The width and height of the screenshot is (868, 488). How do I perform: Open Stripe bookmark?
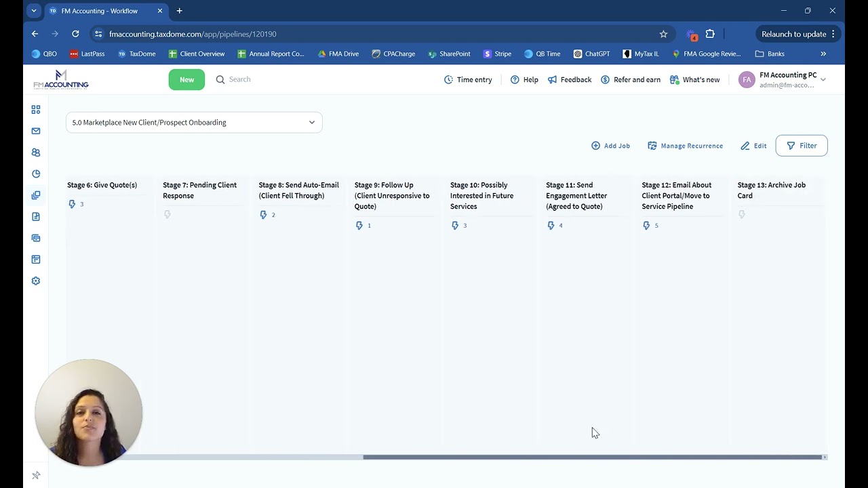[497, 54]
